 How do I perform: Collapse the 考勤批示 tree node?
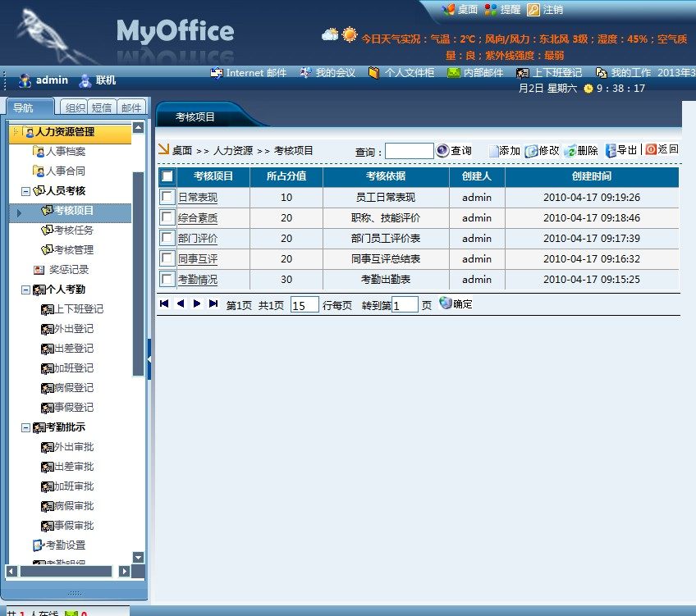26,427
